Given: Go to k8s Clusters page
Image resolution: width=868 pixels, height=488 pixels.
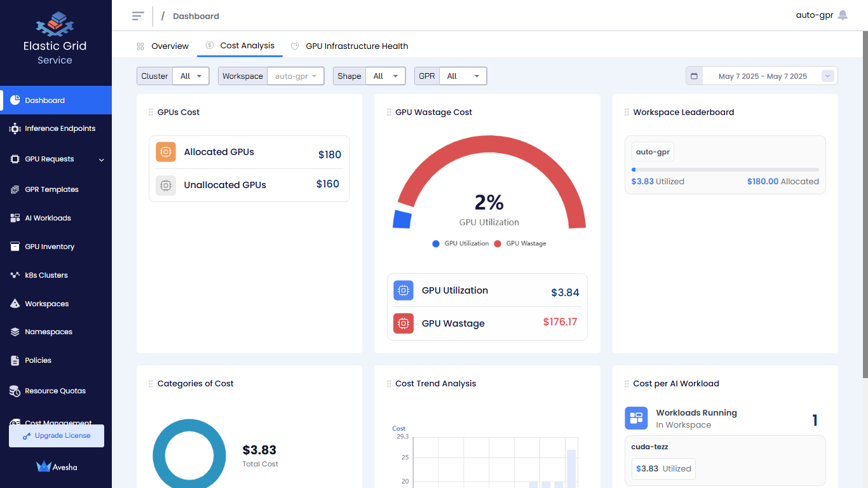Looking at the screenshot, I should tap(46, 275).
